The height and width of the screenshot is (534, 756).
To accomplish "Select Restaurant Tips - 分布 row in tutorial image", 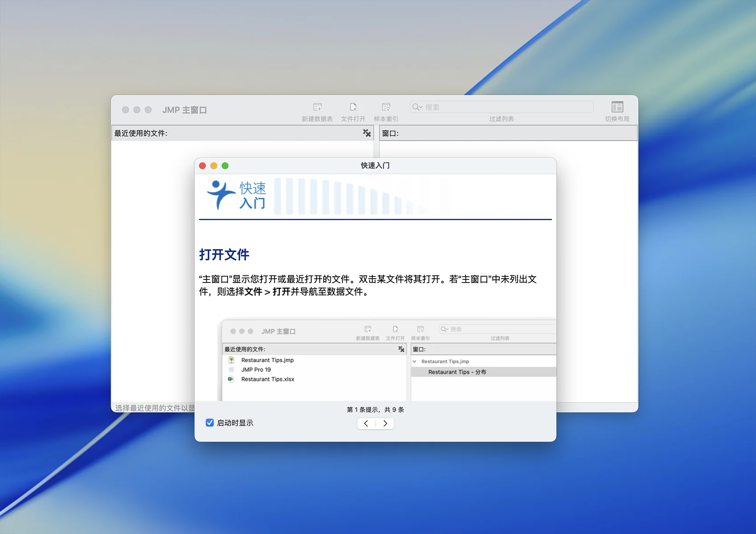I will pyautogui.click(x=457, y=372).
